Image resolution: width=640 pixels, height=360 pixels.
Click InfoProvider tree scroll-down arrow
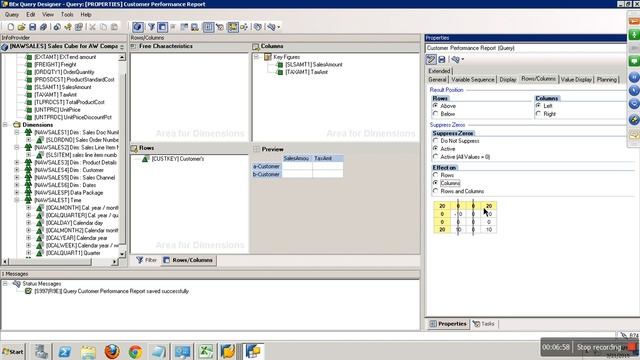coord(122,253)
